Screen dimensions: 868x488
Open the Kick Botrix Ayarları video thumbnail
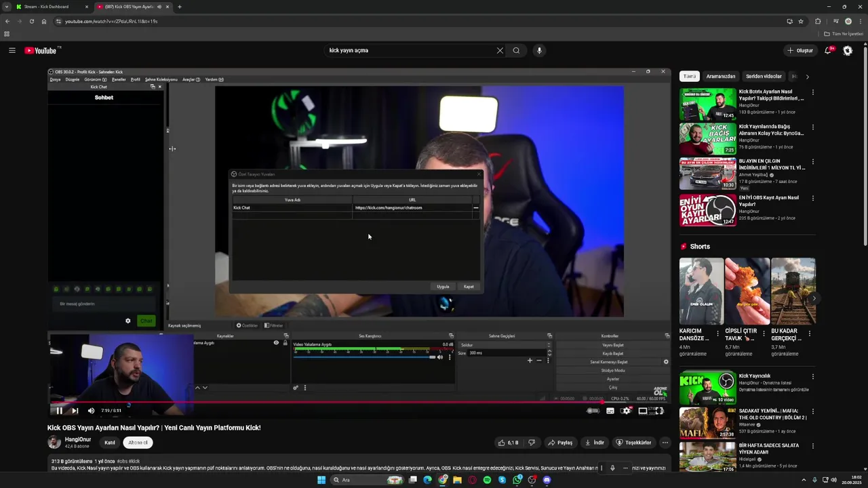pos(707,104)
